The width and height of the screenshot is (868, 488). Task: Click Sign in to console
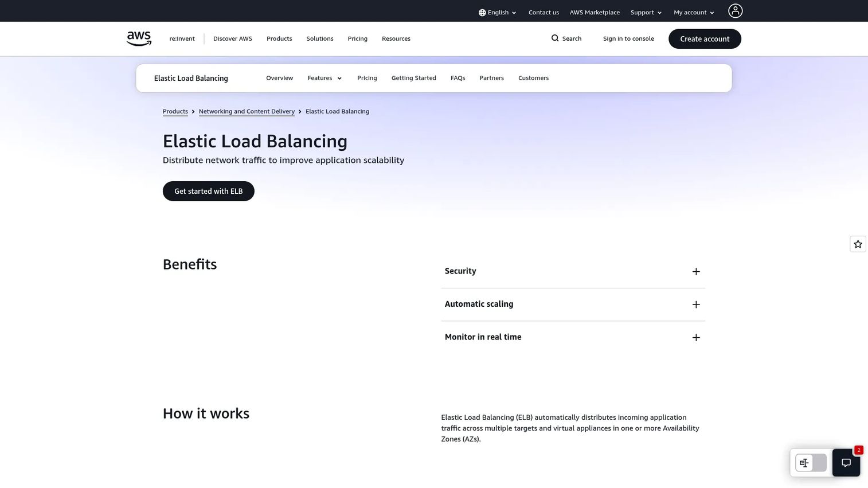[x=628, y=39]
